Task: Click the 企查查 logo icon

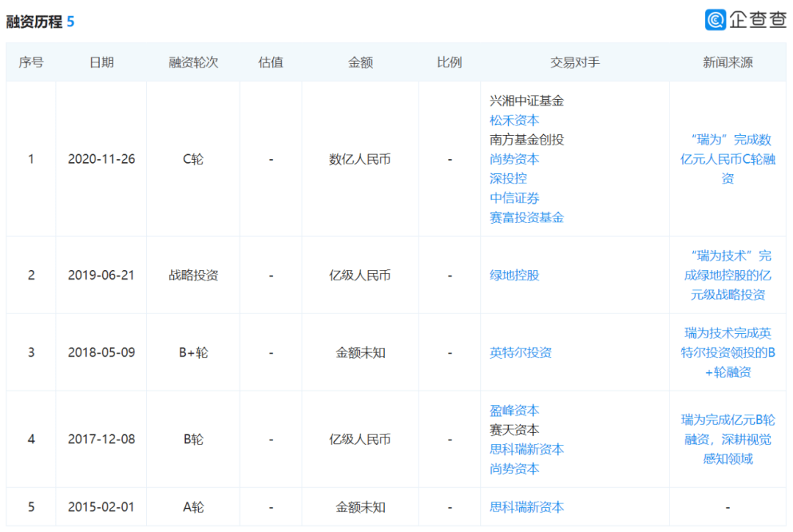Action: point(715,20)
